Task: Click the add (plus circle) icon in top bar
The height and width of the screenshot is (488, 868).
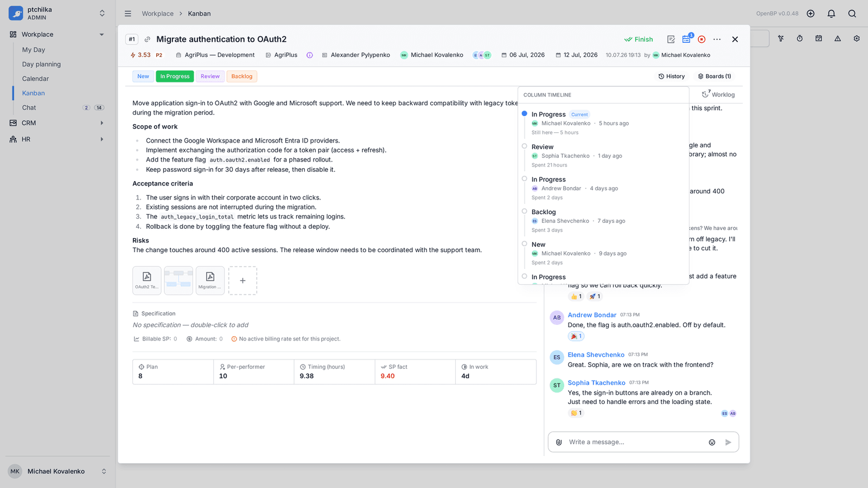Action: [810, 14]
